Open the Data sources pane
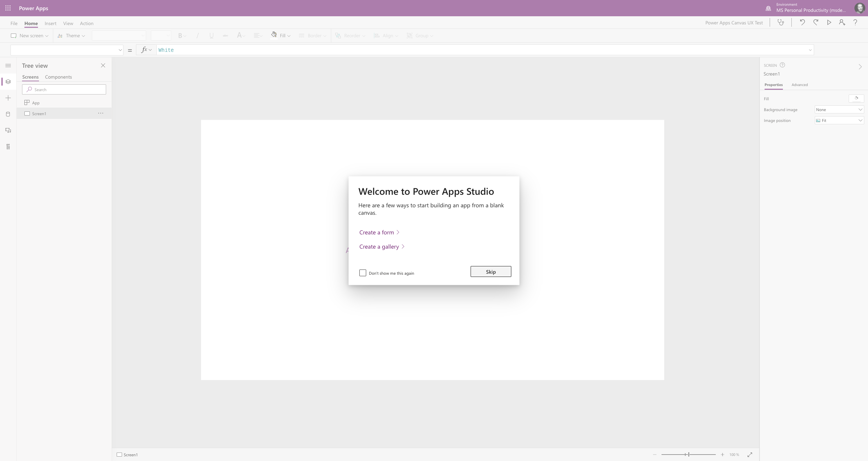 pos(8,114)
